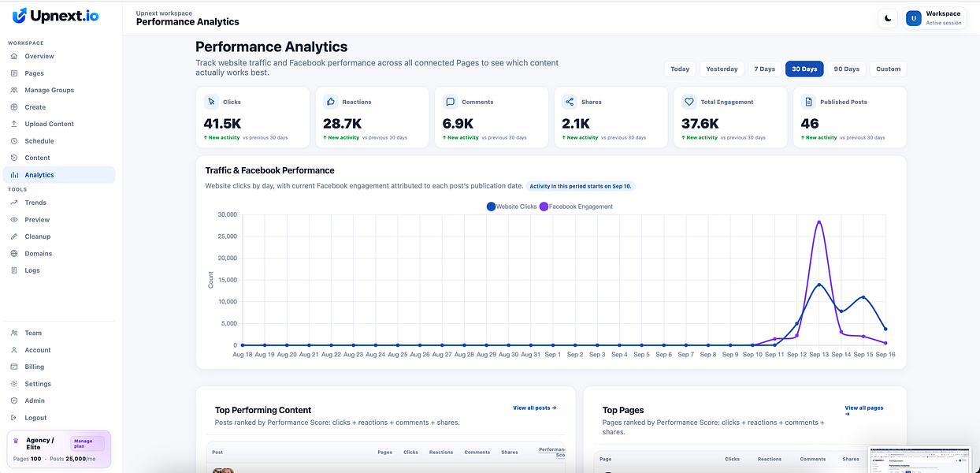Toggle dark mode with the moon button
This screenshot has height=473, width=980.
click(x=888, y=18)
